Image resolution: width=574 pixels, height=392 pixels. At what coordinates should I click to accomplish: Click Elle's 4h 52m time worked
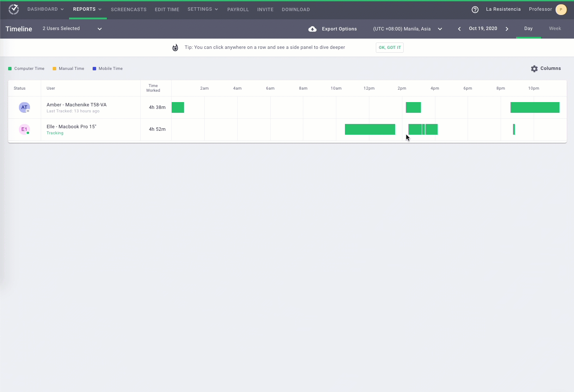click(x=157, y=129)
